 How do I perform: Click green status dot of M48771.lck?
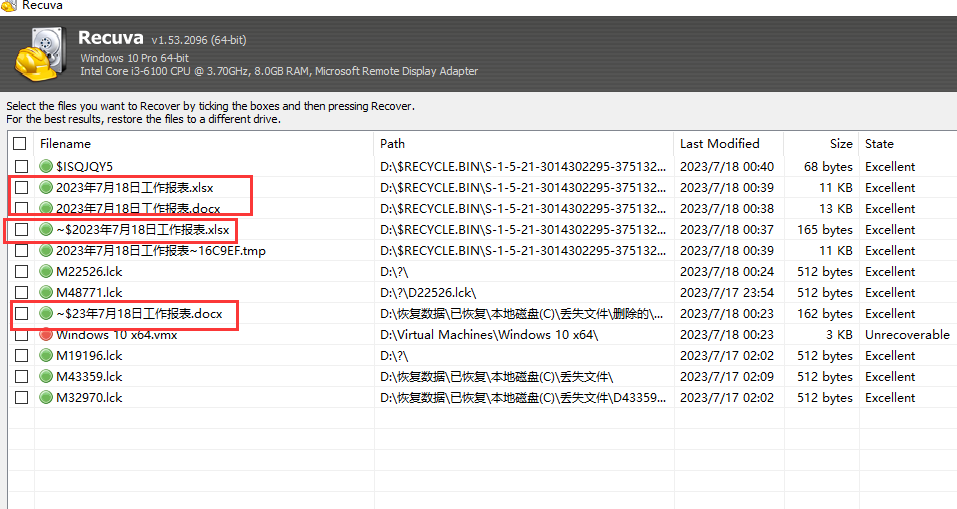[46, 292]
